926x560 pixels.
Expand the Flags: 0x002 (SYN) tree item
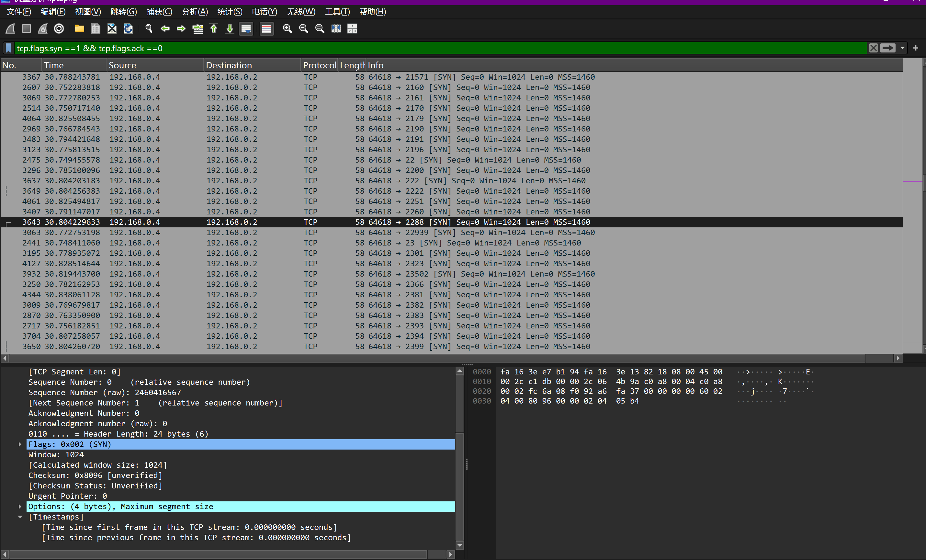point(20,444)
